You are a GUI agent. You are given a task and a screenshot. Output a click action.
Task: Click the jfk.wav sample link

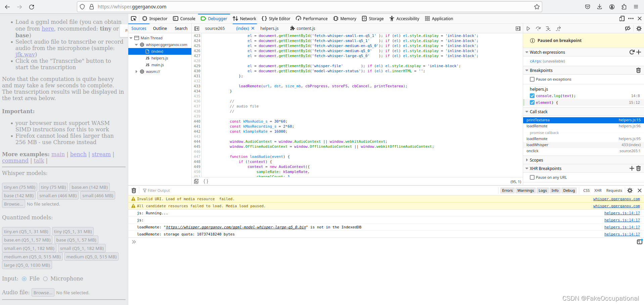tap(25, 54)
